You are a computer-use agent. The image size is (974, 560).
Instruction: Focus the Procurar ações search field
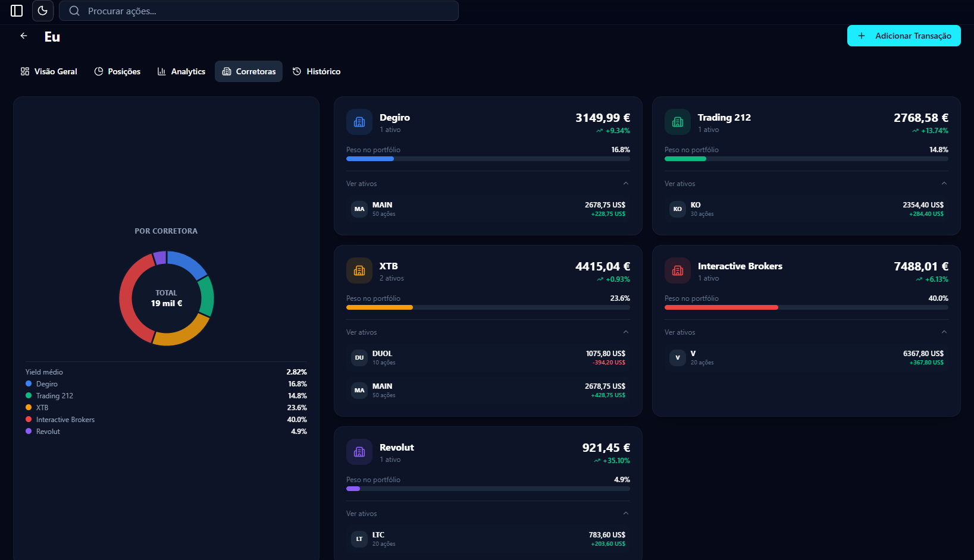(x=259, y=11)
